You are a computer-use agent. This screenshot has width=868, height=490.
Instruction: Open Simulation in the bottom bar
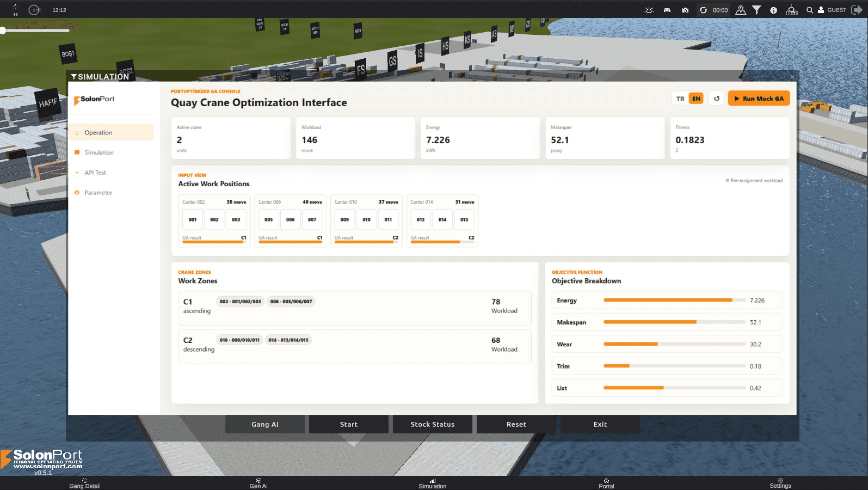(x=433, y=483)
